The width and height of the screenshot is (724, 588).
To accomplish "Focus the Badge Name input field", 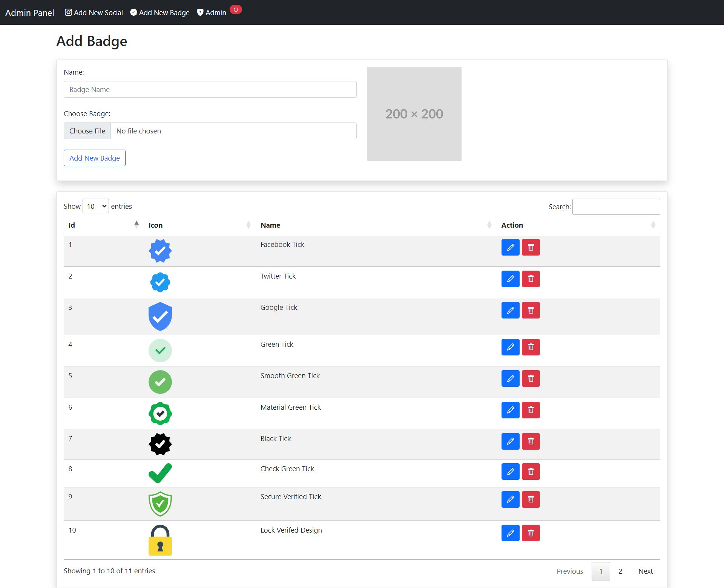I will (210, 89).
